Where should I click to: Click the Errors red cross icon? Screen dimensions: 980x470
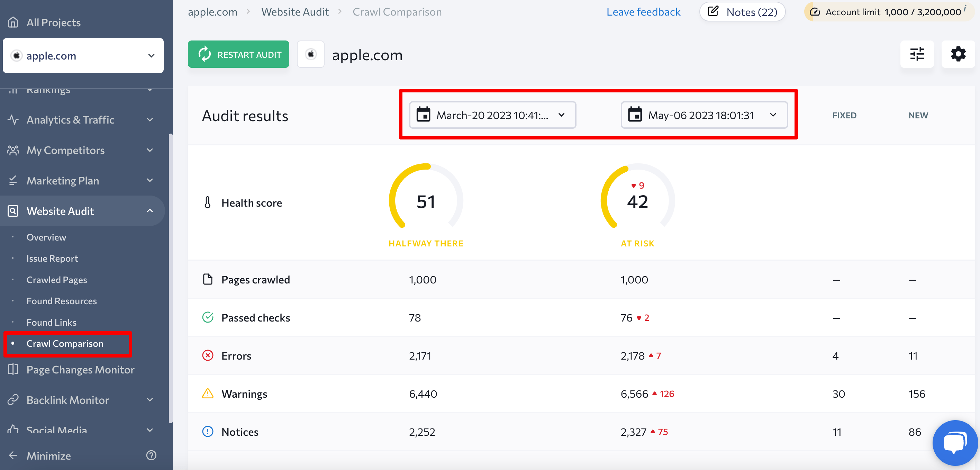[207, 355]
